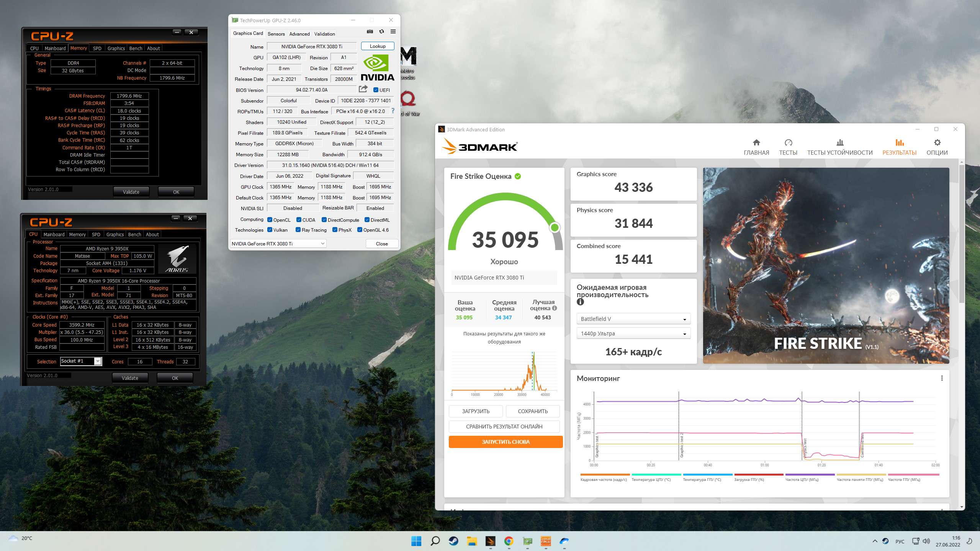Open Результаты bar chart icon
The image size is (980, 551).
click(899, 143)
